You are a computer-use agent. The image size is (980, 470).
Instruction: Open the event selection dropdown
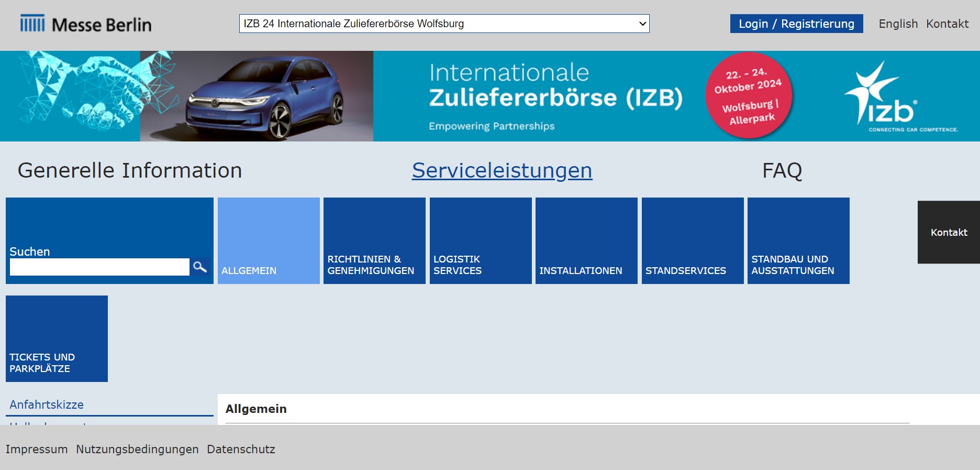point(444,24)
